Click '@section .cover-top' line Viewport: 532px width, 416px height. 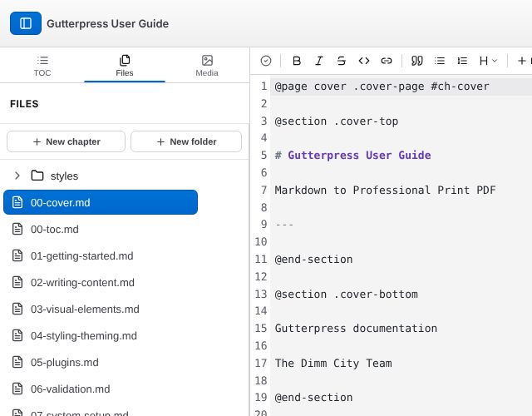[336, 121]
